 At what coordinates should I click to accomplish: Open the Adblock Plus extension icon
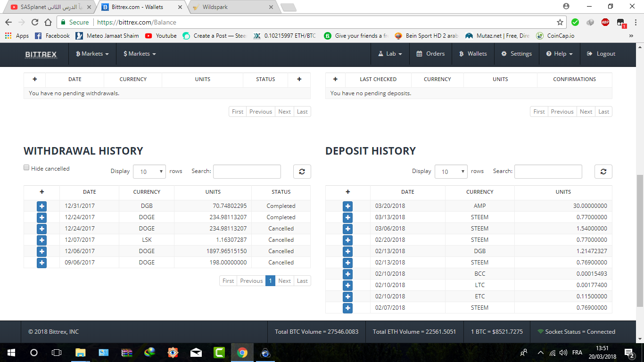(605, 22)
